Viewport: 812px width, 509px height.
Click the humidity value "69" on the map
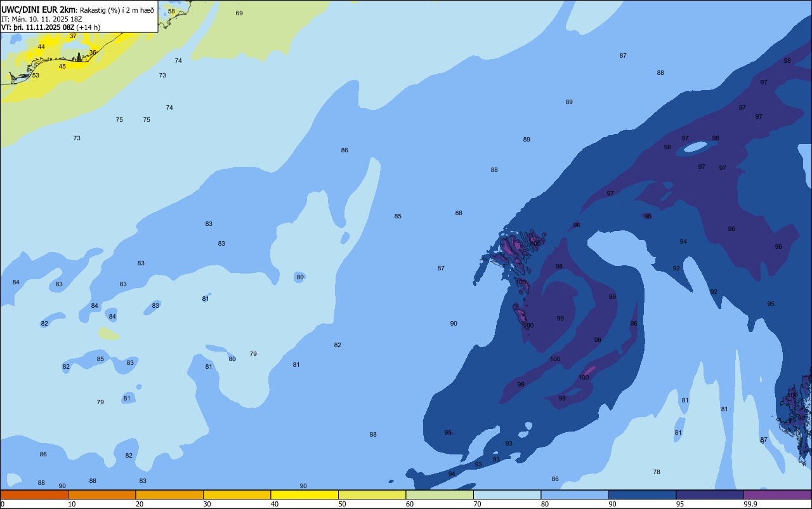tap(239, 13)
